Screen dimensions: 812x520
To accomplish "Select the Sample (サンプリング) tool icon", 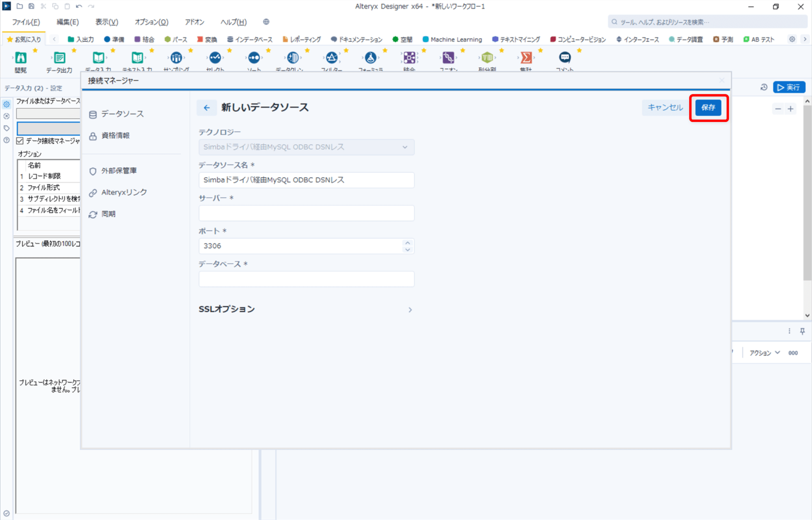I will point(176,58).
